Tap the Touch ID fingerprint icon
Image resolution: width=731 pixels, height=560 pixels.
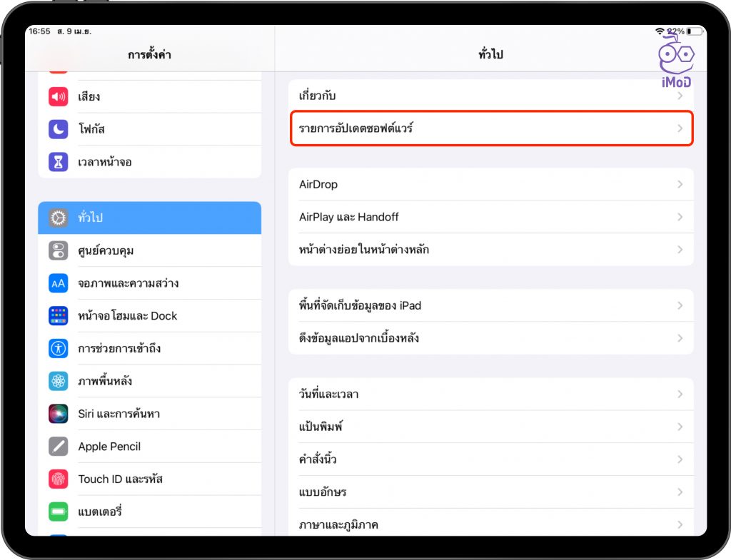click(x=58, y=479)
